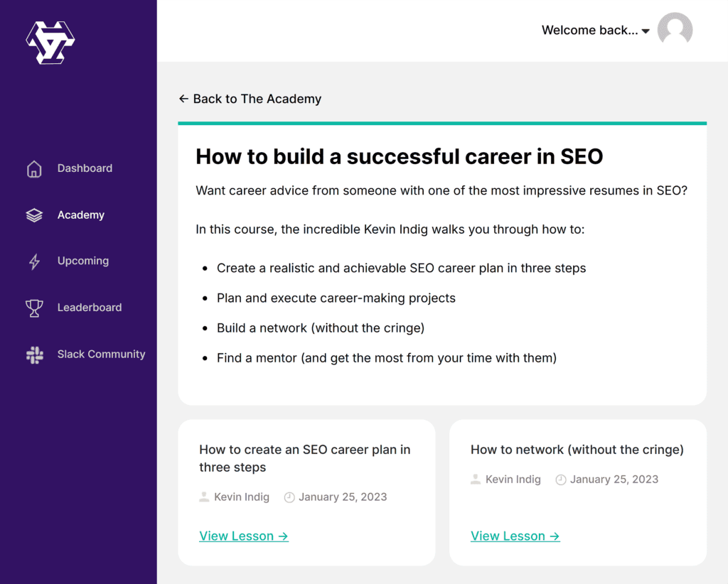The width and height of the screenshot is (728, 584).
Task: Click the Upcoming lightning bolt icon
Action: click(x=34, y=261)
